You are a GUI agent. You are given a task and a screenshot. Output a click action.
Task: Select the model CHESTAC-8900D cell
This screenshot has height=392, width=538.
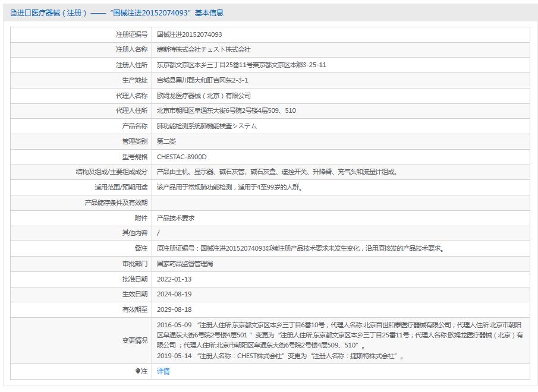click(x=181, y=157)
